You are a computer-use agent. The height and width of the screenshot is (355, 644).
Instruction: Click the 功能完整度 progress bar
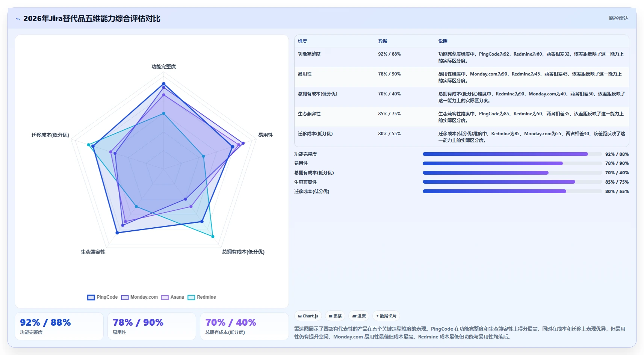[x=512, y=154]
